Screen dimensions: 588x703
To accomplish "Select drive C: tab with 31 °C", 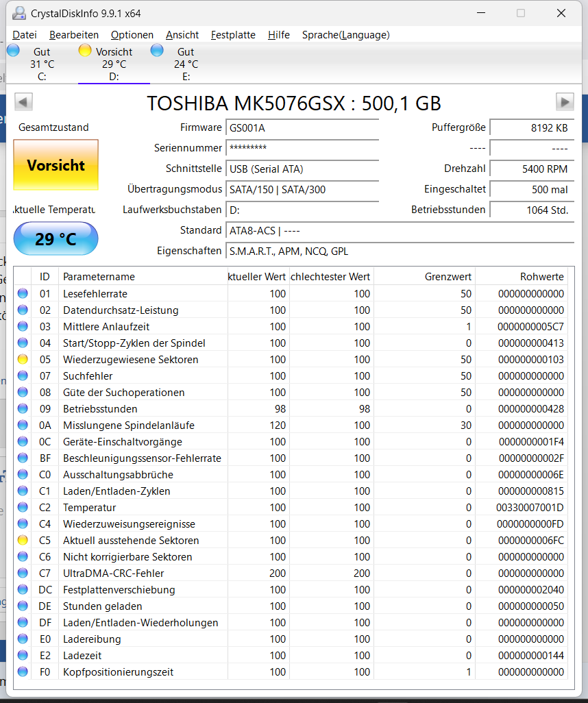I will [x=42, y=64].
